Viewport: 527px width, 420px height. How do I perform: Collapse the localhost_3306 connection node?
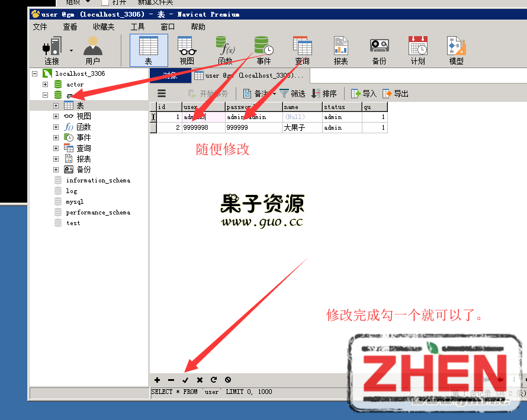click(35, 74)
